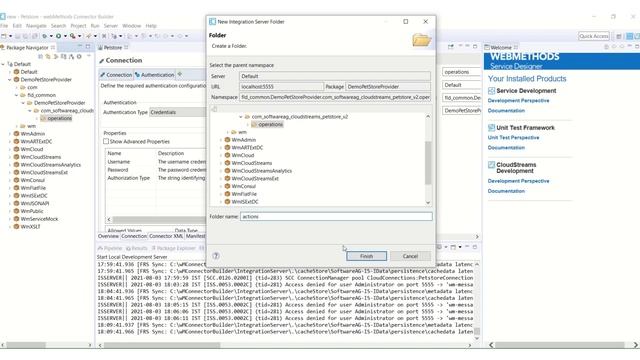Open the dropdown arrow beside the Run icon
640x360 pixels.
coord(65,36)
